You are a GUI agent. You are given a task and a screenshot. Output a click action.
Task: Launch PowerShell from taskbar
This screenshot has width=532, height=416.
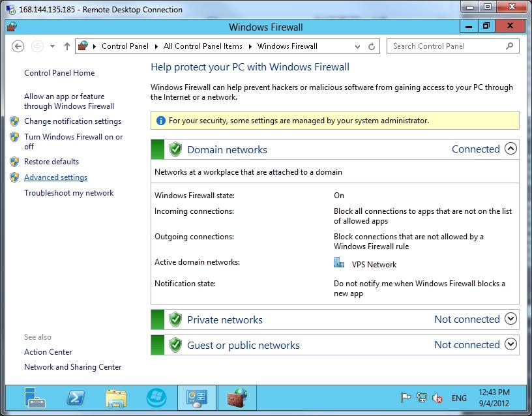[76, 398]
